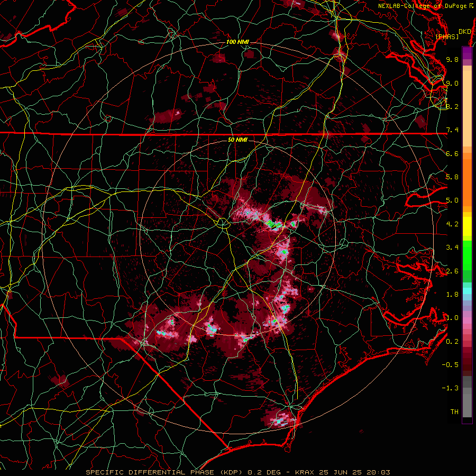Viewport: 476px width, 476px height.
Task: Pick the cyan band of the color bar
Action: coord(467,290)
